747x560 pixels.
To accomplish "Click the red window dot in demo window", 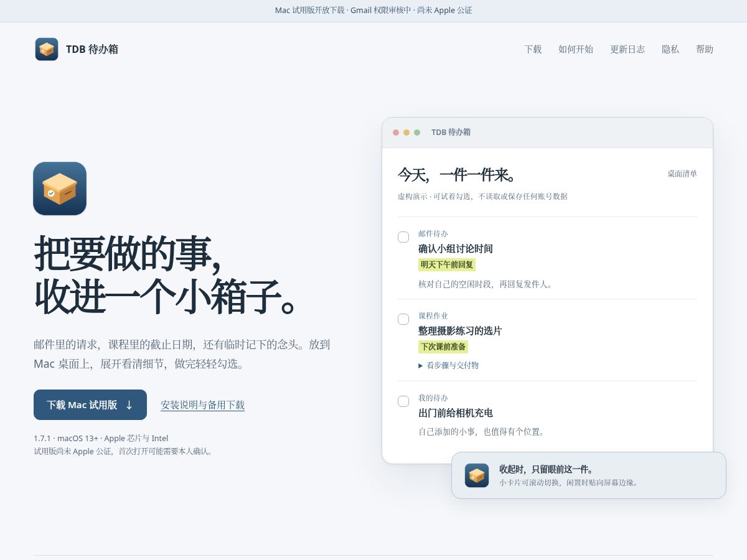I will click(396, 133).
